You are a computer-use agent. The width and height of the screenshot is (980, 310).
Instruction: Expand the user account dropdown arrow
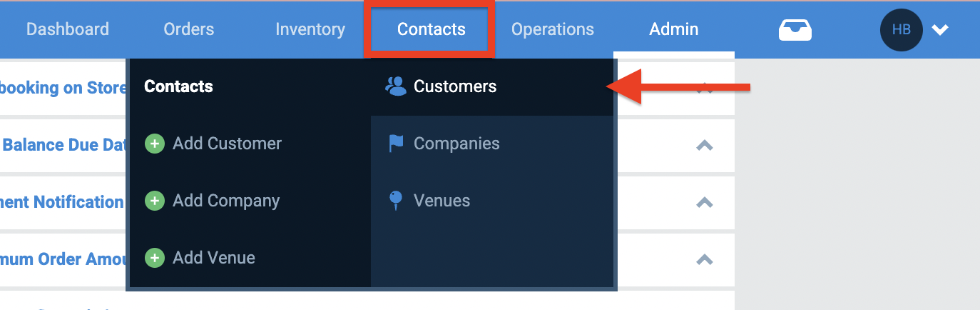(x=940, y=30)
